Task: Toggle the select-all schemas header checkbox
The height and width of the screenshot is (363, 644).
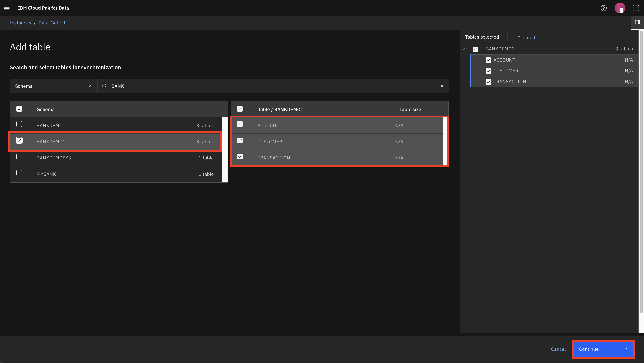Action: coord(19,109)
